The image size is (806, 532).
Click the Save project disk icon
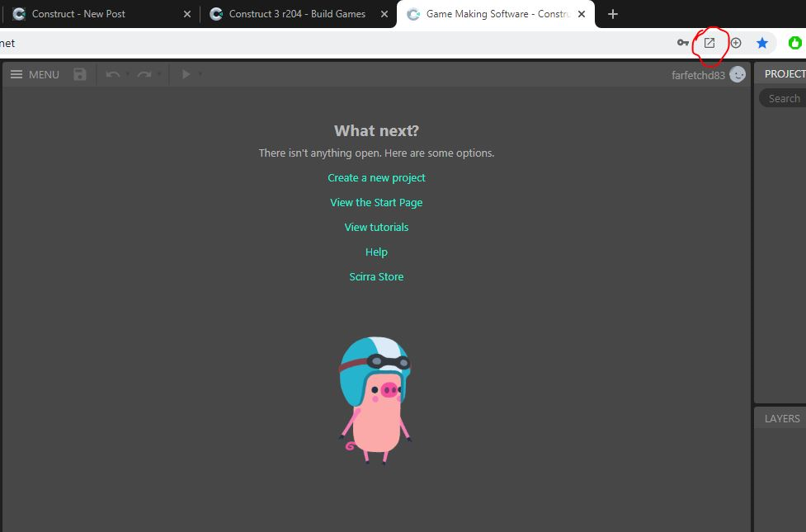pyautogui.click(x=80, y=74)
